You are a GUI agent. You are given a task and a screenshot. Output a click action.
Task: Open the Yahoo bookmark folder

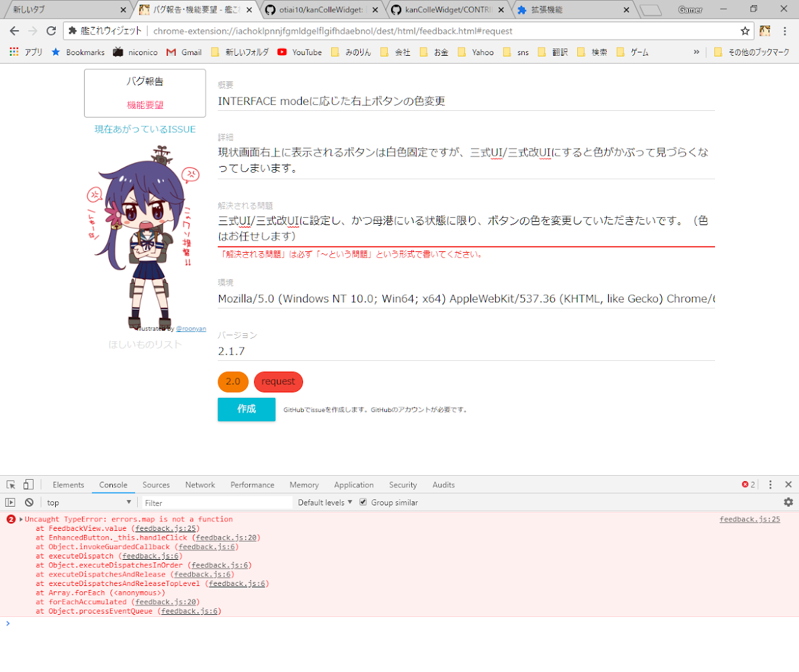click(x=475, y=52)
